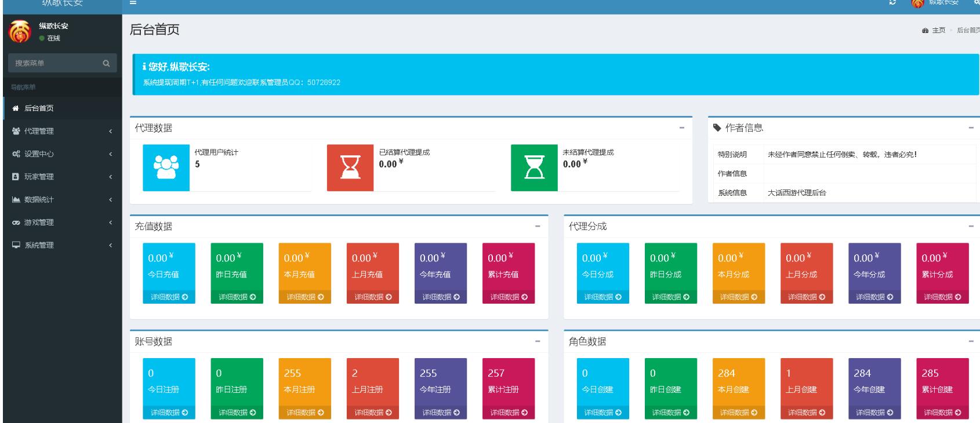Click the 主页 breadcrumb home icon

click(925, 31)
